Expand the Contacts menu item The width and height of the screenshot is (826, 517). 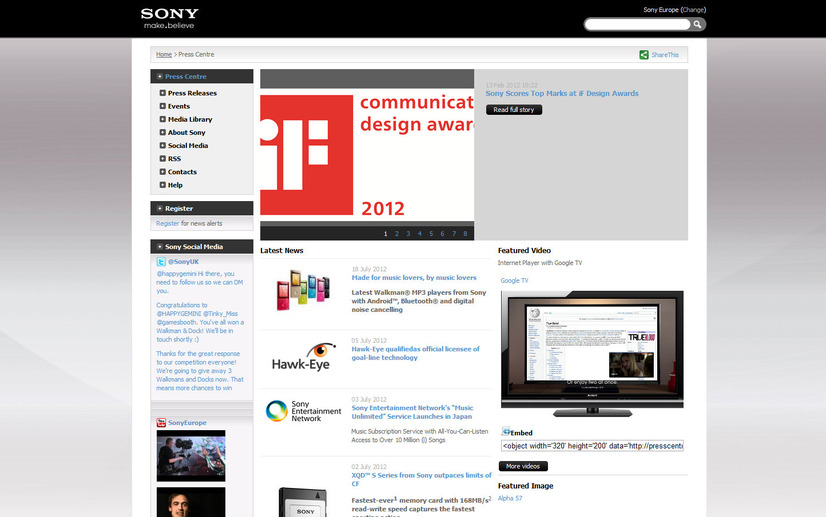[x=163, y=172]
